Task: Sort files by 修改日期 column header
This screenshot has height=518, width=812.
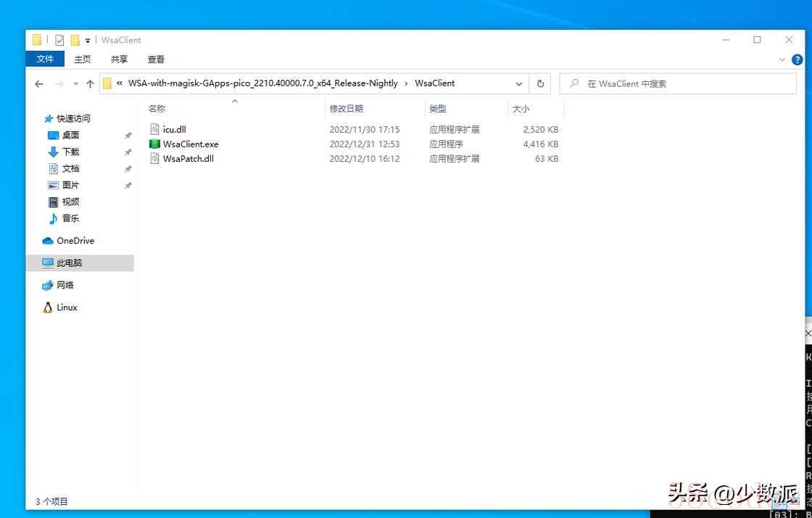Action: [x=347, y=109]
